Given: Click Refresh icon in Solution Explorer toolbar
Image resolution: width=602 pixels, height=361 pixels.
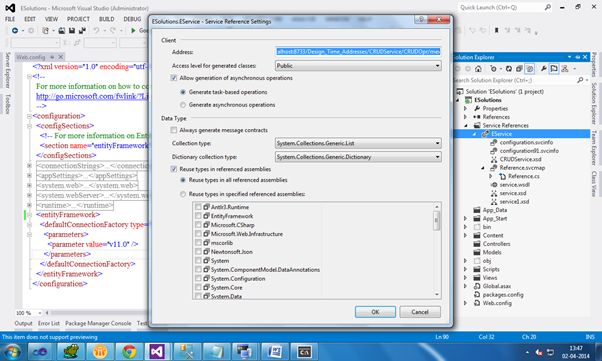Looking at the screenshot, I should [x=508, y=69].
